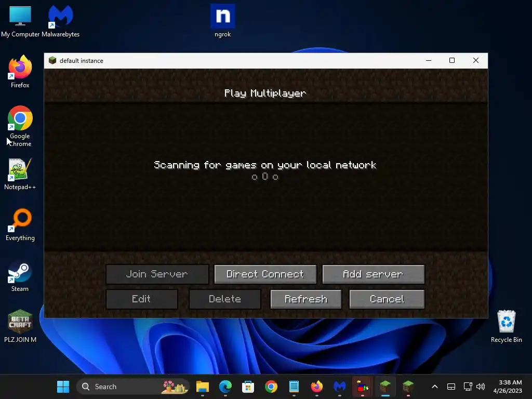Maximize the default instance window
Image resolution: width=532 pixels, height=399 pixels.
tap(452, 60)
